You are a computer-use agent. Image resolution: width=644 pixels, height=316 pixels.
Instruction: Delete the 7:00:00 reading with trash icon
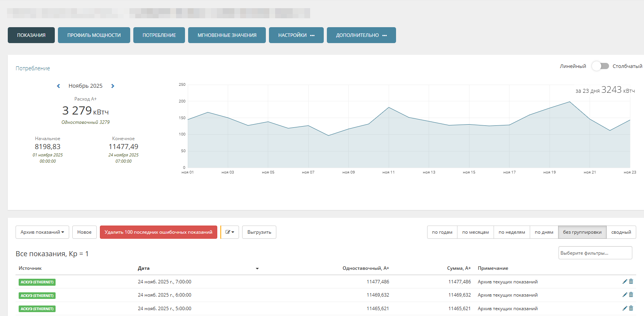point(631,281)
